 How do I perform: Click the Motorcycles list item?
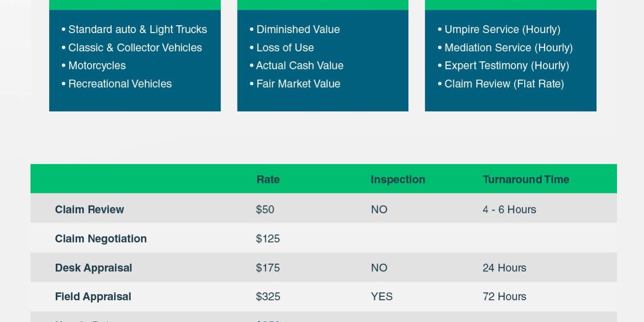pyautogui.click(x=97, y=65)
